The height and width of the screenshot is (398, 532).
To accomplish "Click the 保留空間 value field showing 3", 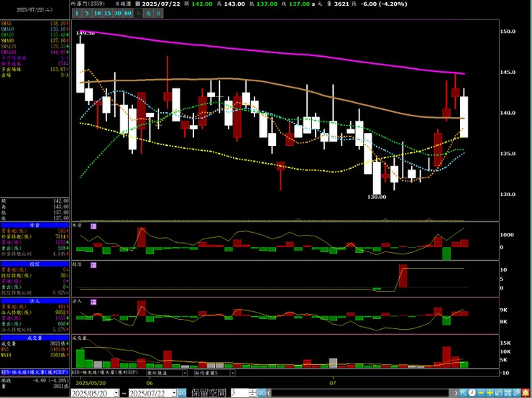I will [239, 393].
